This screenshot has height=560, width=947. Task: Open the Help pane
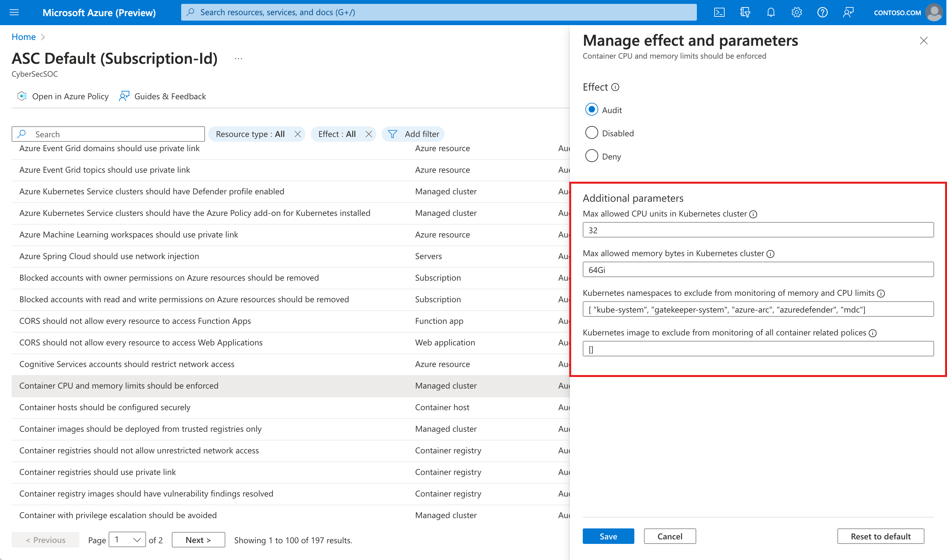[823, 12]
